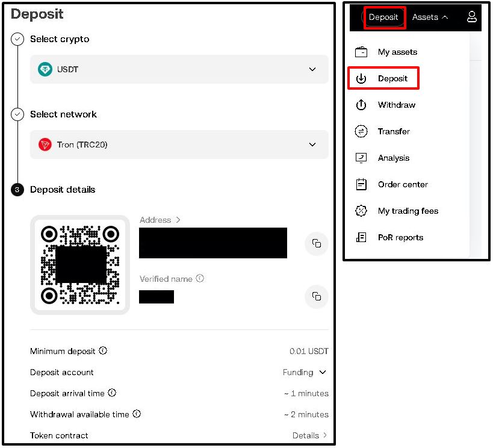Collapse the Assets menu in top bar

point(430,17)
